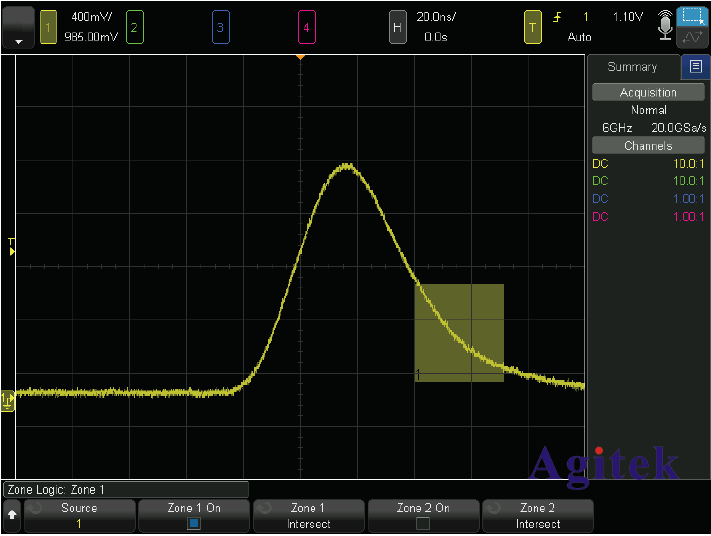
Task: Click the 20.0GSa/s sample rate text
Action: pos(679,128)
